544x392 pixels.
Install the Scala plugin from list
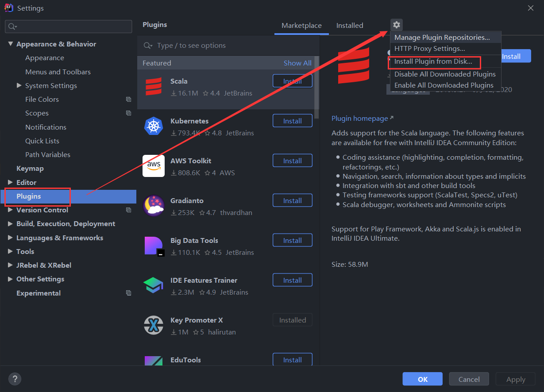pos(293,81)
